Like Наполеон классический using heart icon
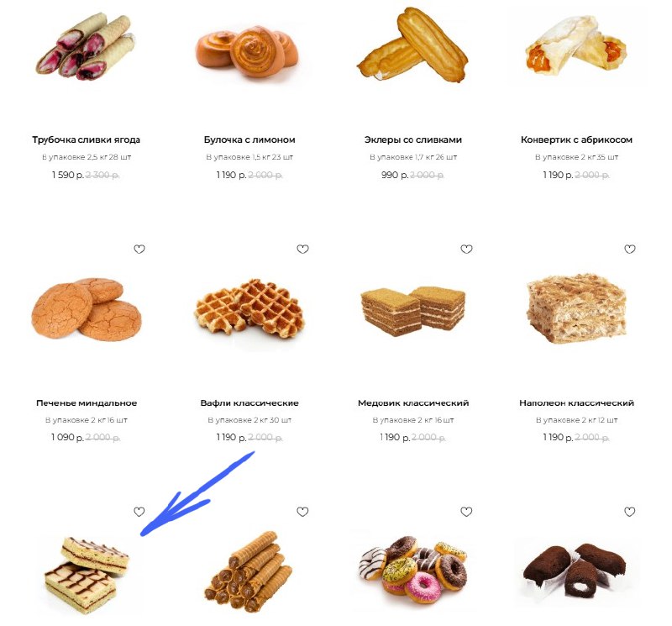672x626 pixels. pos(629,249)
